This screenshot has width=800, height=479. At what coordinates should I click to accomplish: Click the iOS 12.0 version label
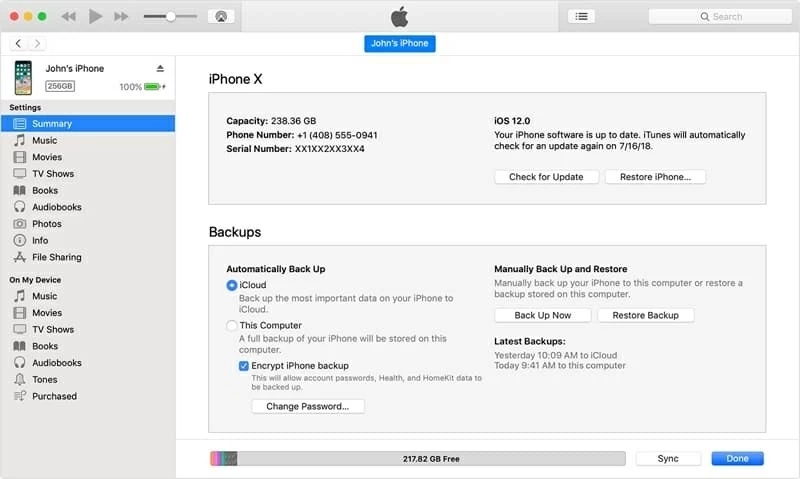coord(512,121)
